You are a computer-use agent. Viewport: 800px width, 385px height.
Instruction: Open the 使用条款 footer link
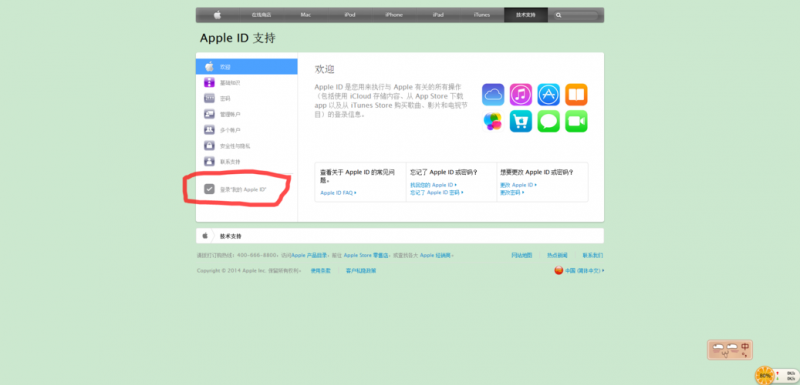[320, 271]
